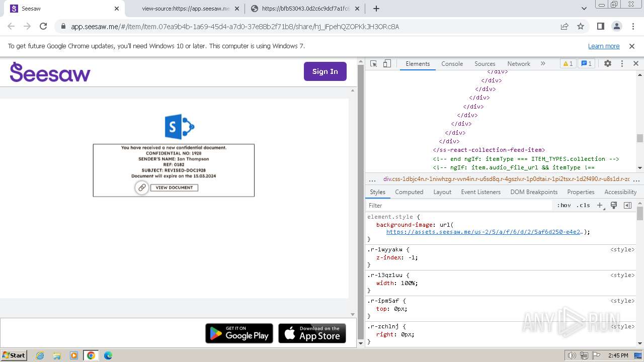The width and height of the screenshot is (644, 362).
Task: Click the Seesaw logo
Action: (50, 72)
